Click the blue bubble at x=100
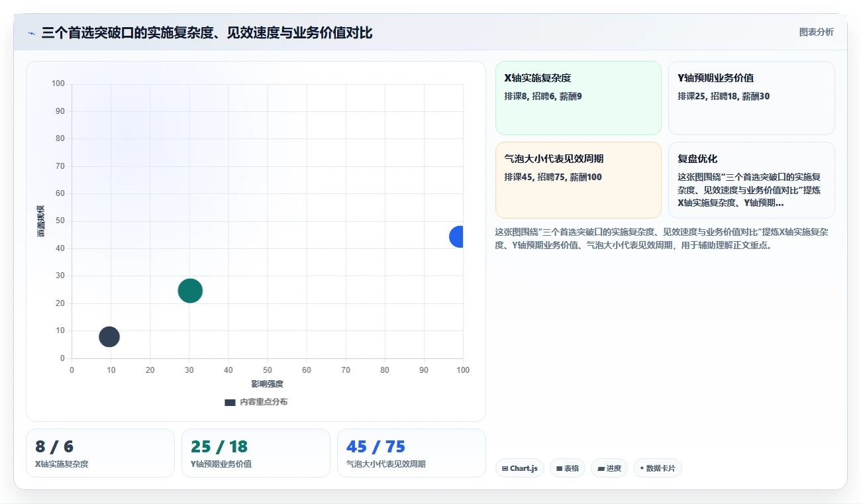 (x=456, y=236)
